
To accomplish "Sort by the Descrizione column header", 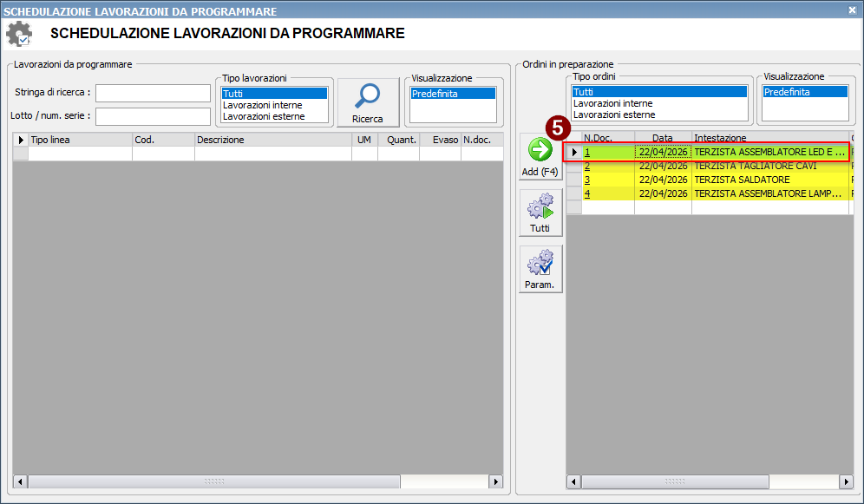I will pyautogui.click(x=272, y=140).
